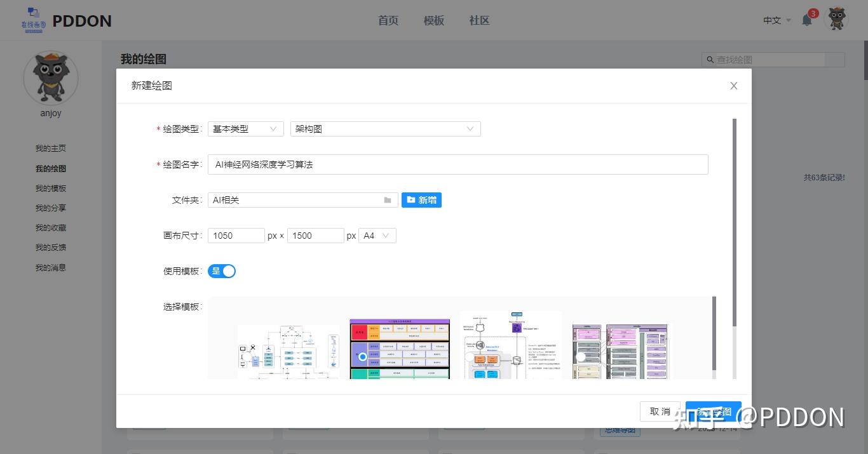
Task: Turn off the 使用模板 toggle
Action: [x=222, y=270]
